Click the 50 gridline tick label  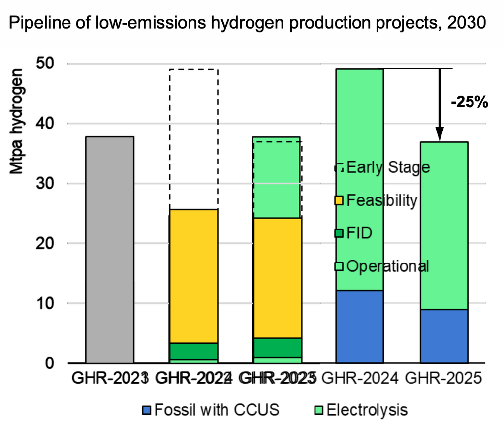pyautogui.click(x=45, y=63)
